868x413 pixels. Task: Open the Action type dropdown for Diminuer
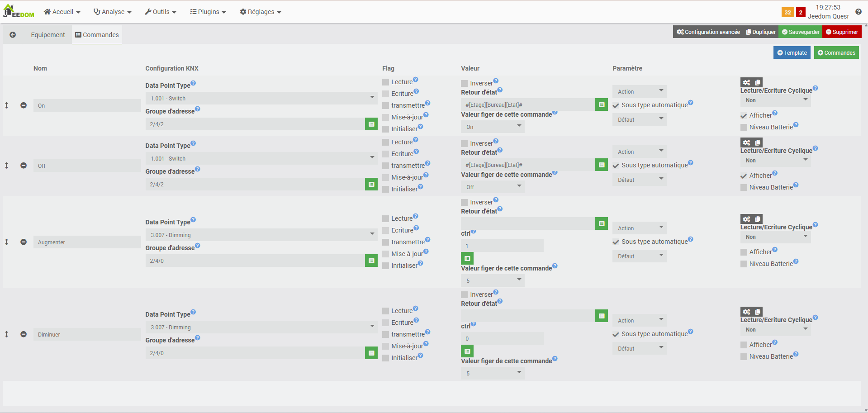(640, 320)
